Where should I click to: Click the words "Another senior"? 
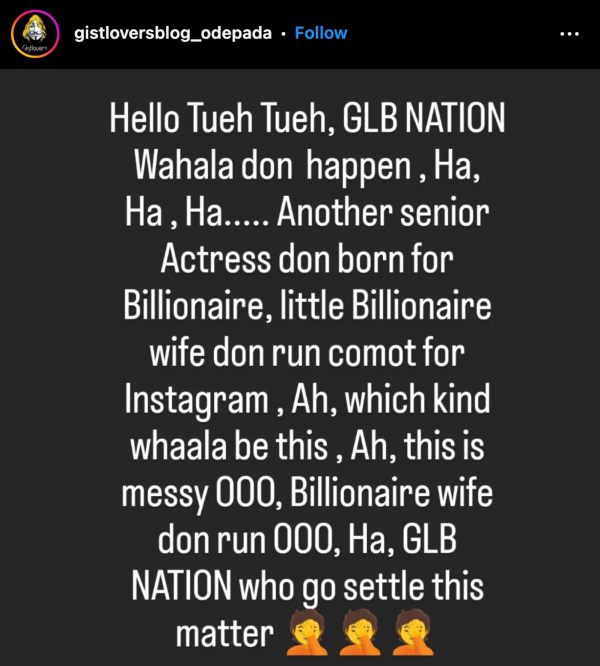pyautogui.click(x=383, y=212)
